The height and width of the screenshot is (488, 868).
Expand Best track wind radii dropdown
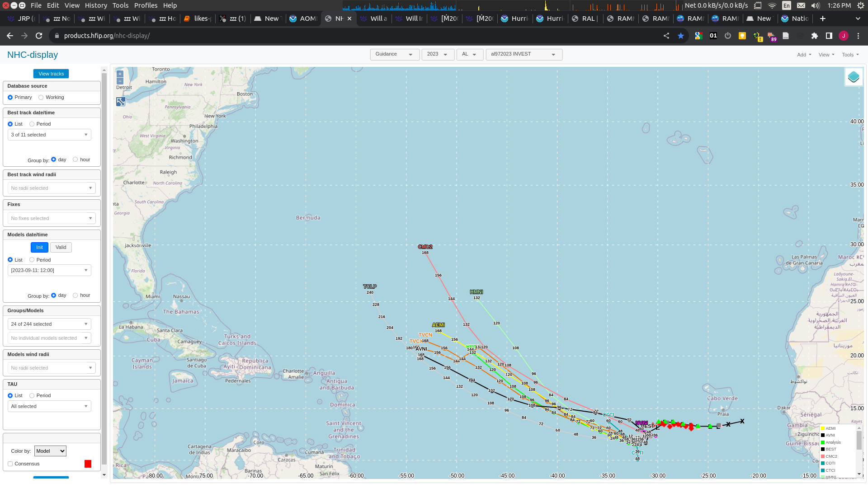point(52,188)
